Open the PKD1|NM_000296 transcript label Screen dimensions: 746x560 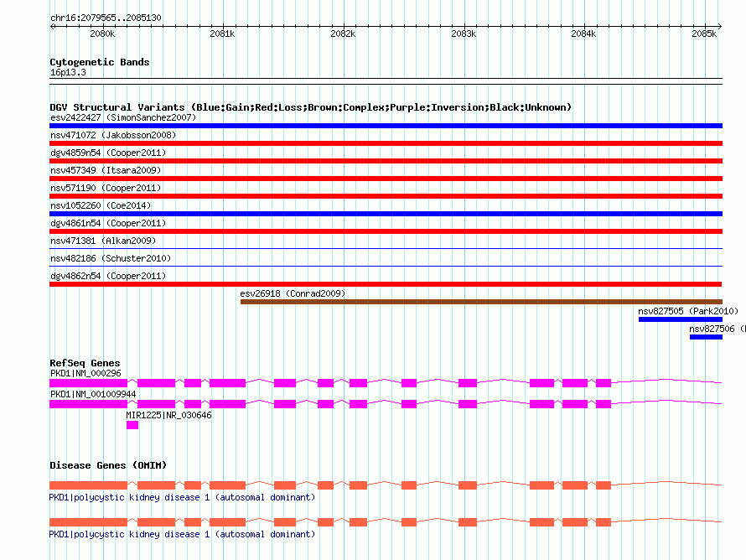[x=85, y=372]
